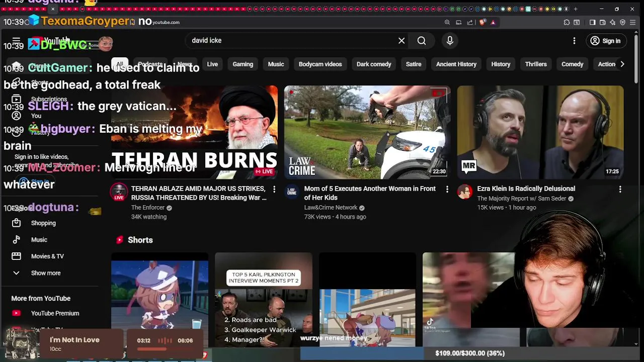Image resolution: width=644 pixels, height=362 pixels.
Task: Open the YouTube guide hamburger menu
Action: 16,41
